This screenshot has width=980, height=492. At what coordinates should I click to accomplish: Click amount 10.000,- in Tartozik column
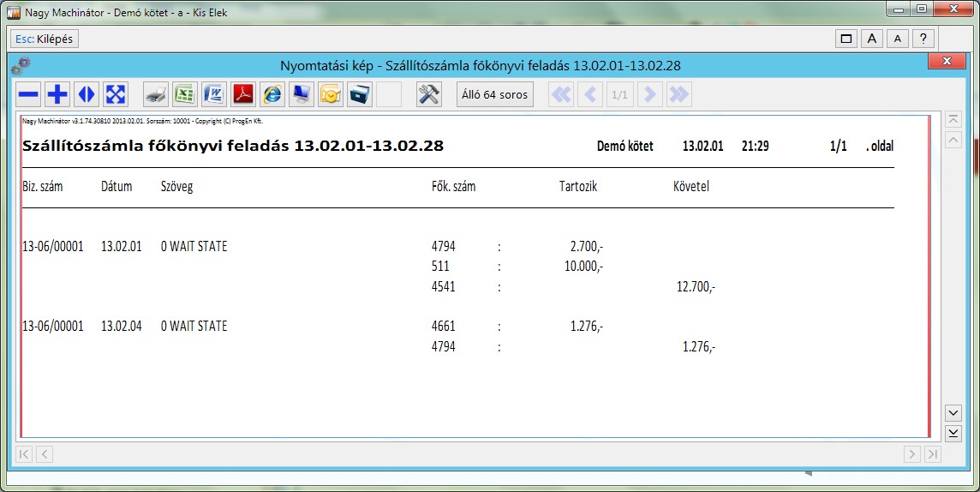[583, 267]
